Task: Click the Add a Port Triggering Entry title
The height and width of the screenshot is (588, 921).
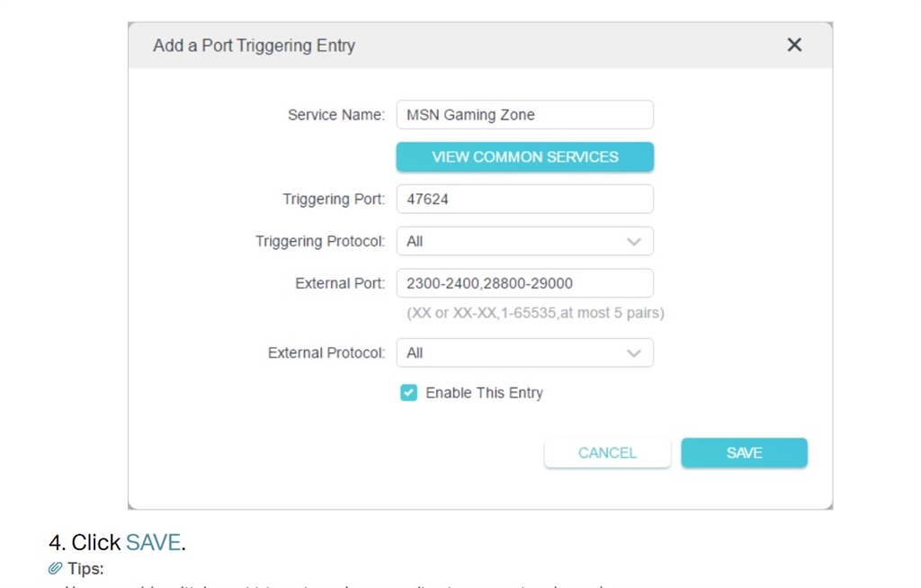Action: [x=254, y=46]
